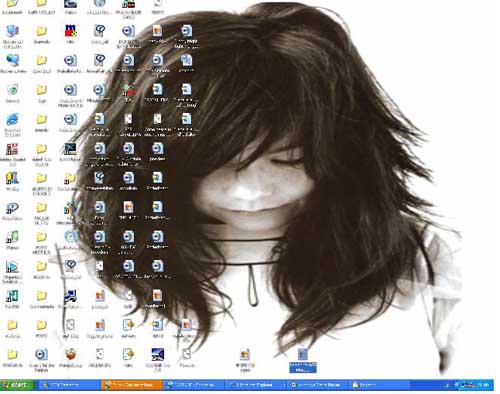Launch Internet Explorer from the desktop
Viewport: 500px width, 394px height.
point(12,119)
